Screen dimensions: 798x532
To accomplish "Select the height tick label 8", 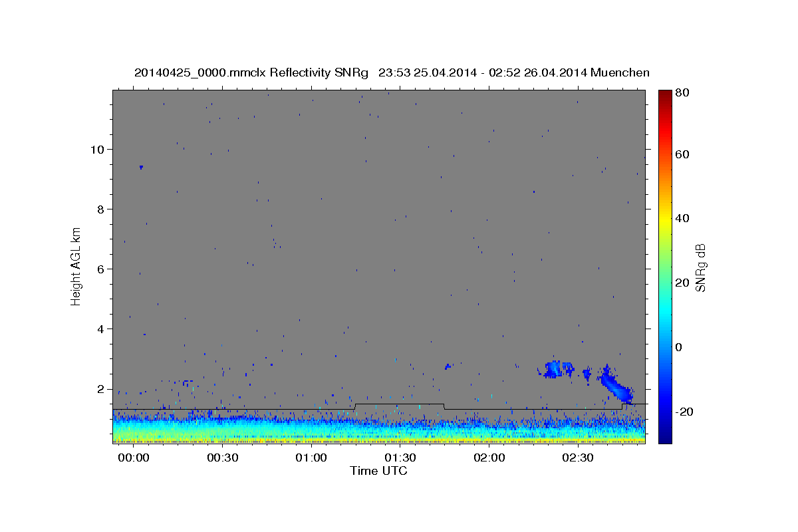I will click(x=102, y=209).
